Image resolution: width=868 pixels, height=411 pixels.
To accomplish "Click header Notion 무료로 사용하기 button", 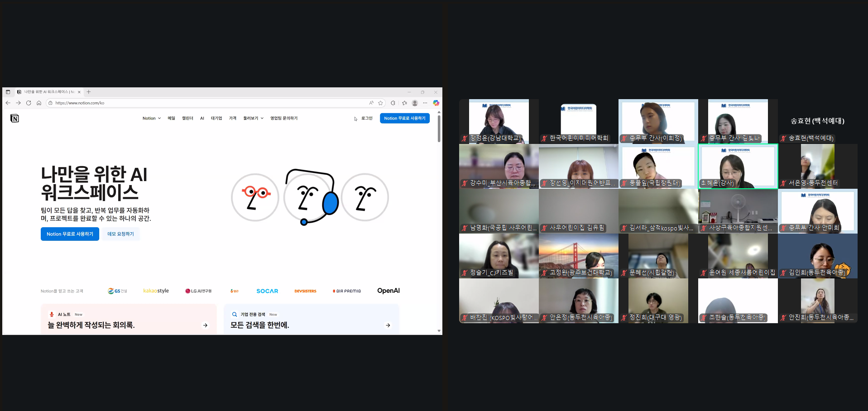I will pos(405,118).
